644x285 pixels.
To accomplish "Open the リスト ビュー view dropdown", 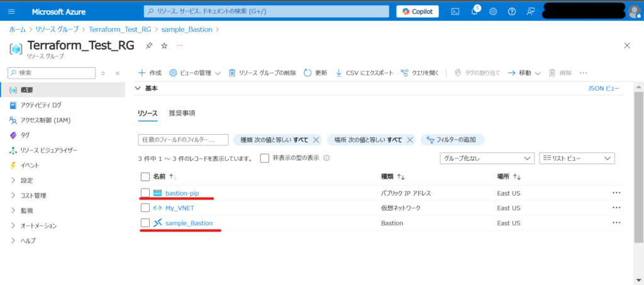I will tap(577, 159).
